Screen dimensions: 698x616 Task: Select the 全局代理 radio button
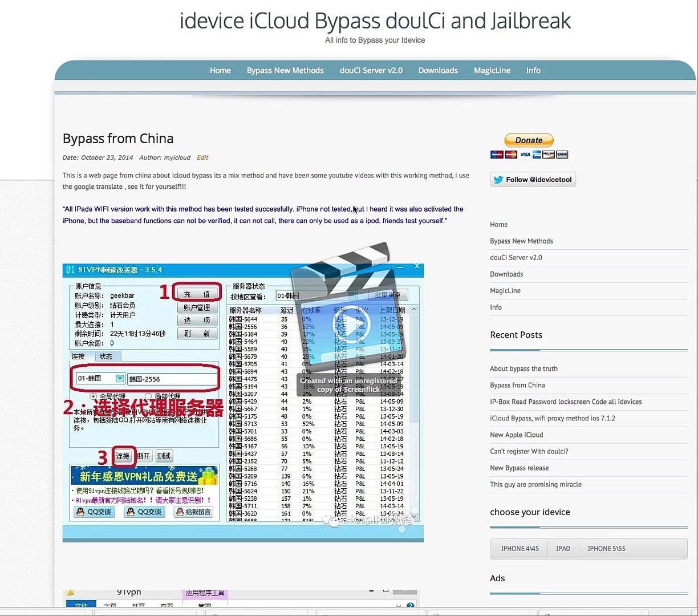pyautogui.click(x=94, y=396)
